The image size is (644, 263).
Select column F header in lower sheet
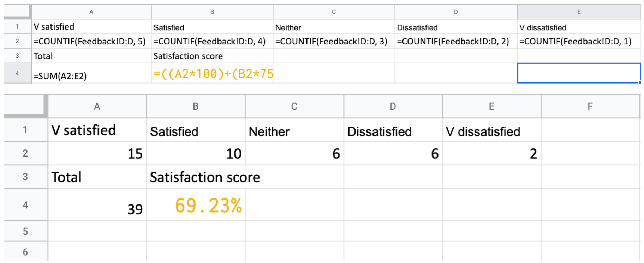point(590,106)
